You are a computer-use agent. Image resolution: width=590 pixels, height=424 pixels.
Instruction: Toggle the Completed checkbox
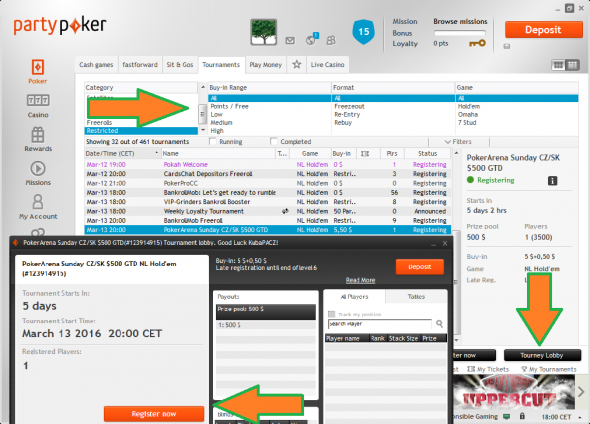tap(274, 141)
